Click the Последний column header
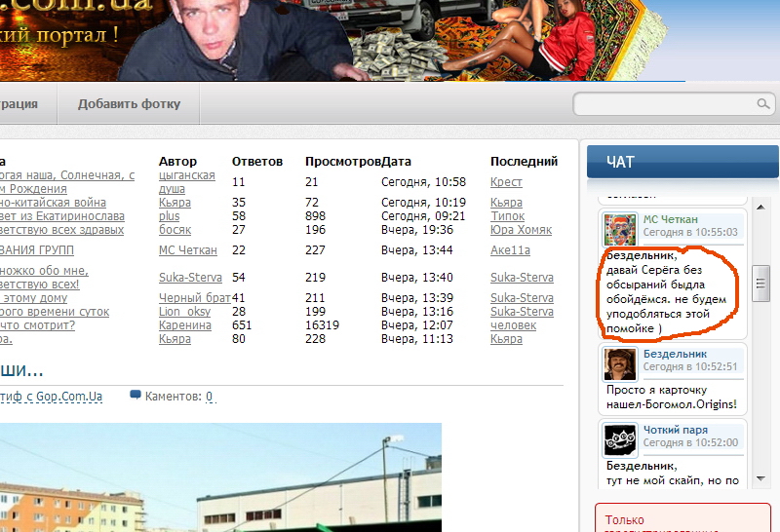 [x=525, y=162]
